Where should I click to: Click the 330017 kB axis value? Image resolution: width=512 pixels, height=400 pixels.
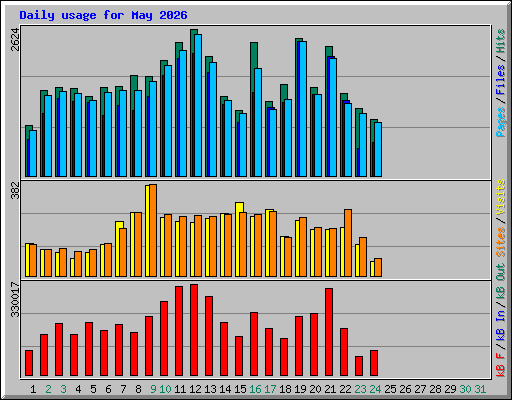[15, 300]
